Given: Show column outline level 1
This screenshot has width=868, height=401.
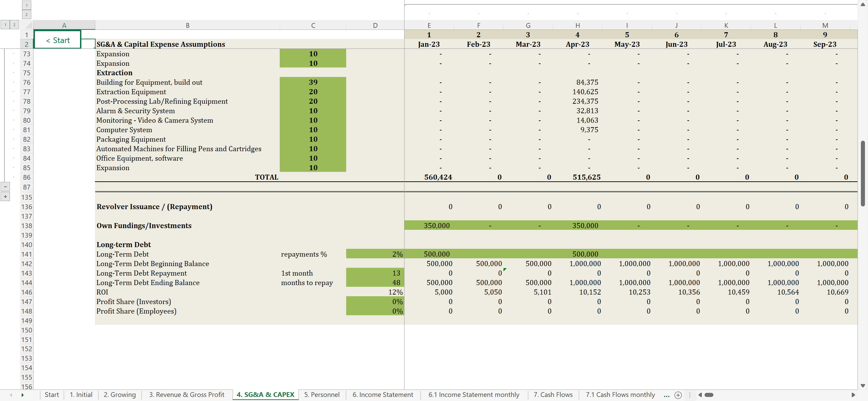Looking at the screenshot, I should tap(26, 5).
